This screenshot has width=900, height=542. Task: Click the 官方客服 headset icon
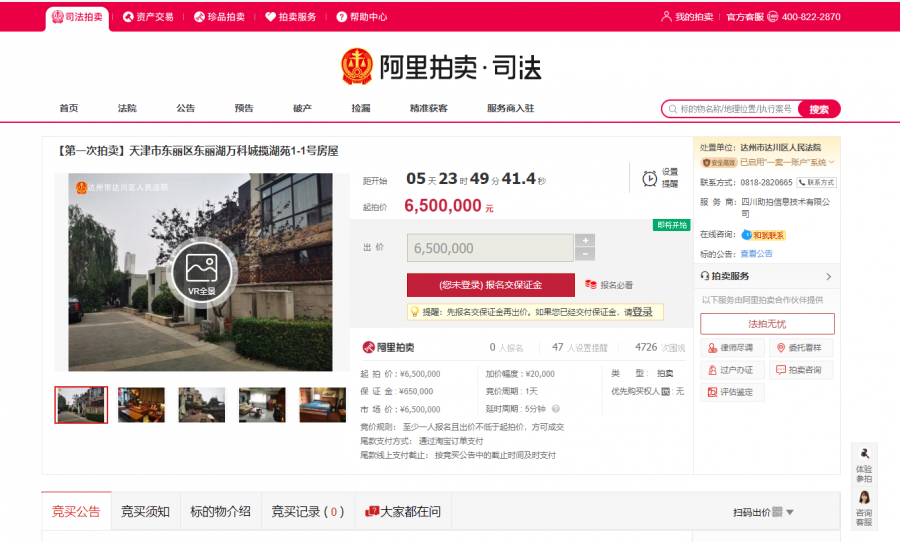coord(773,17)
